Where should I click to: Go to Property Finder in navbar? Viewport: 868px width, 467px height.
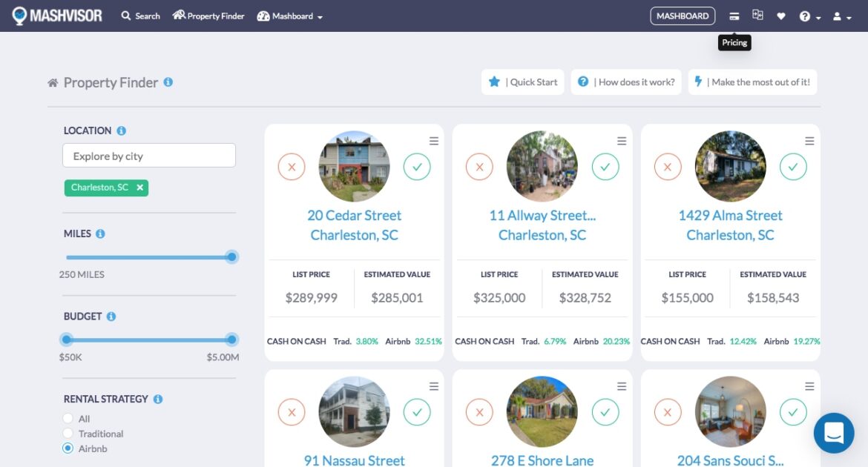tap(208, 16)
